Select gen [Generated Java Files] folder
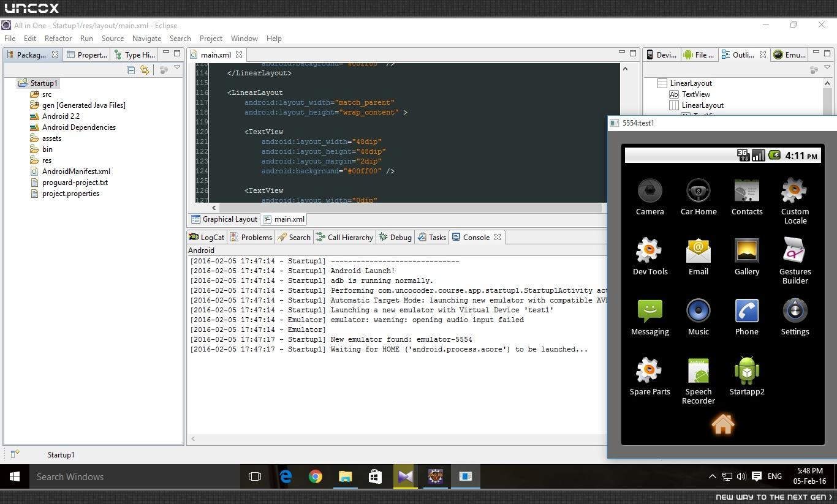 click(83, 105)
